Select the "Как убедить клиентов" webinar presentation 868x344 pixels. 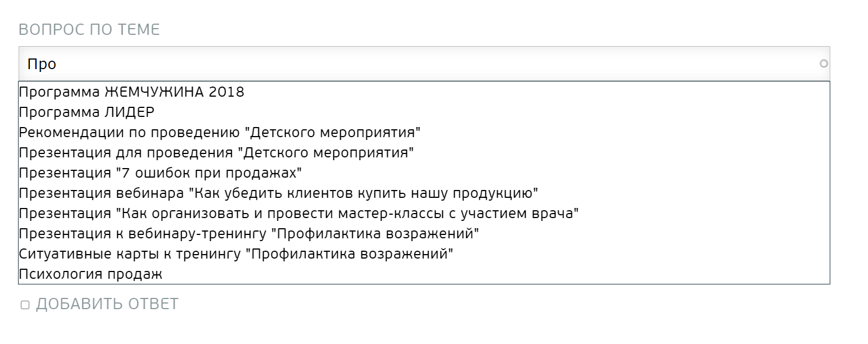[279, 193]
